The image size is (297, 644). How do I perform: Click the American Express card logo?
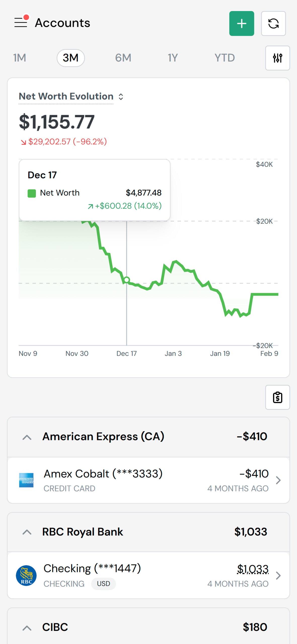pyautogui.click(x=26, y=480)
